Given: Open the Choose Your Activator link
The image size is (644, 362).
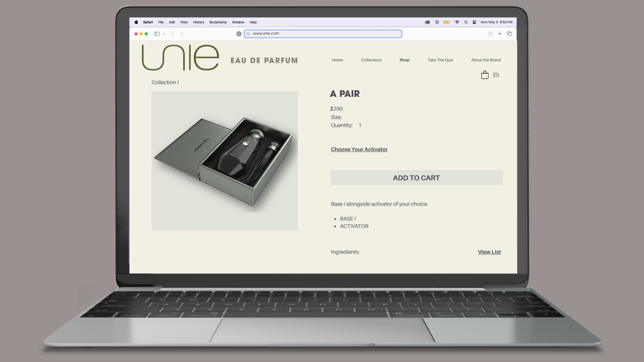Looking at the screenshot, I should 359,149.
